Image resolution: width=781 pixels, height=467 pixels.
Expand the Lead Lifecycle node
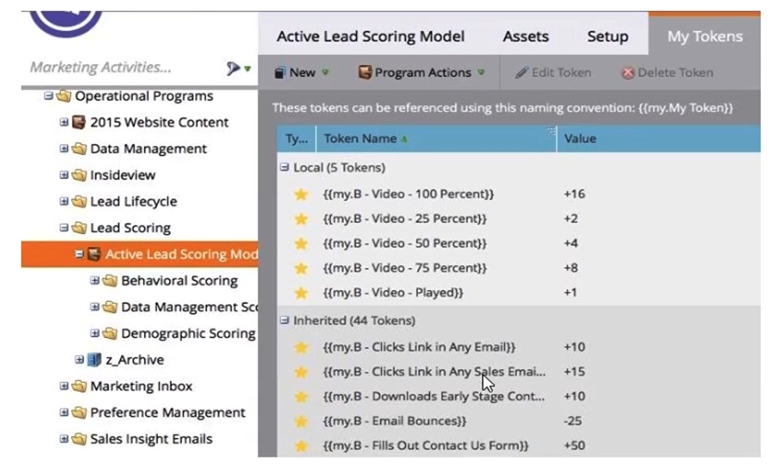coord(64,201)
